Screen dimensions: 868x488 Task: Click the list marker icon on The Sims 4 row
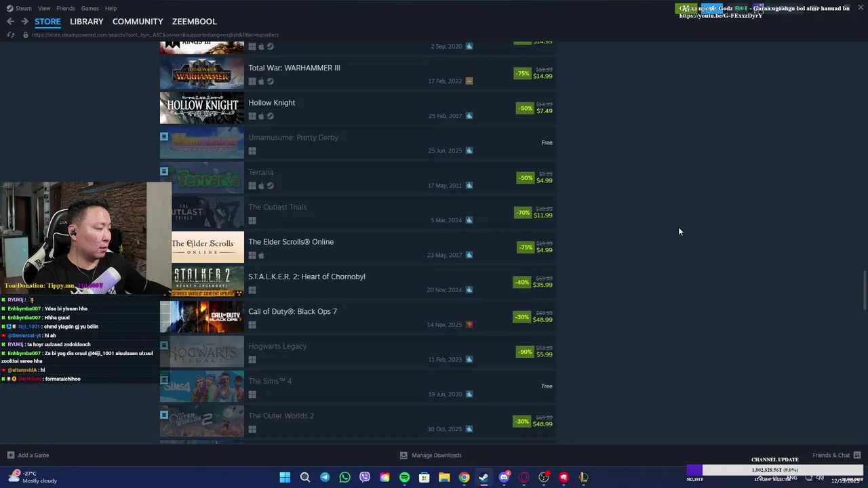164,380
